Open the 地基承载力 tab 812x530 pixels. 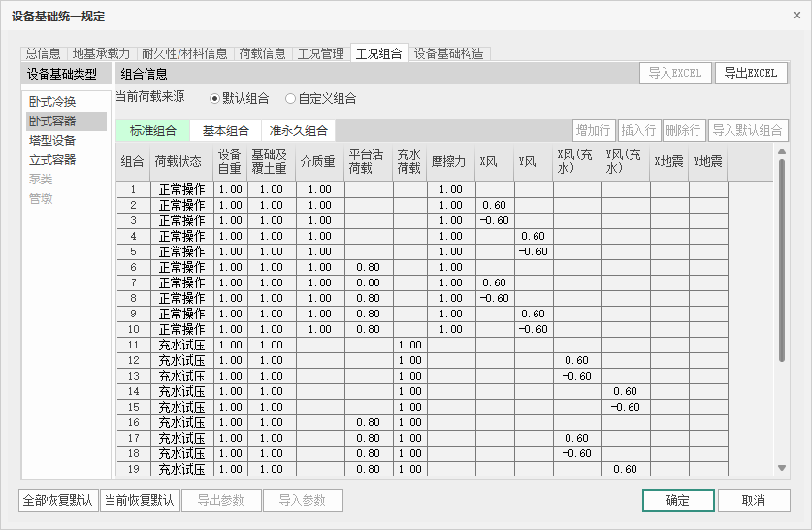pyautogui.click(x=101, y=53)
